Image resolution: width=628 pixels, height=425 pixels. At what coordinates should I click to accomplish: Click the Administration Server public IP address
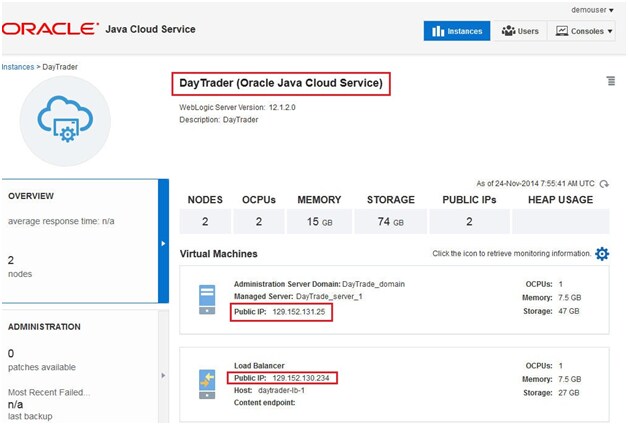tap(301, 312)
